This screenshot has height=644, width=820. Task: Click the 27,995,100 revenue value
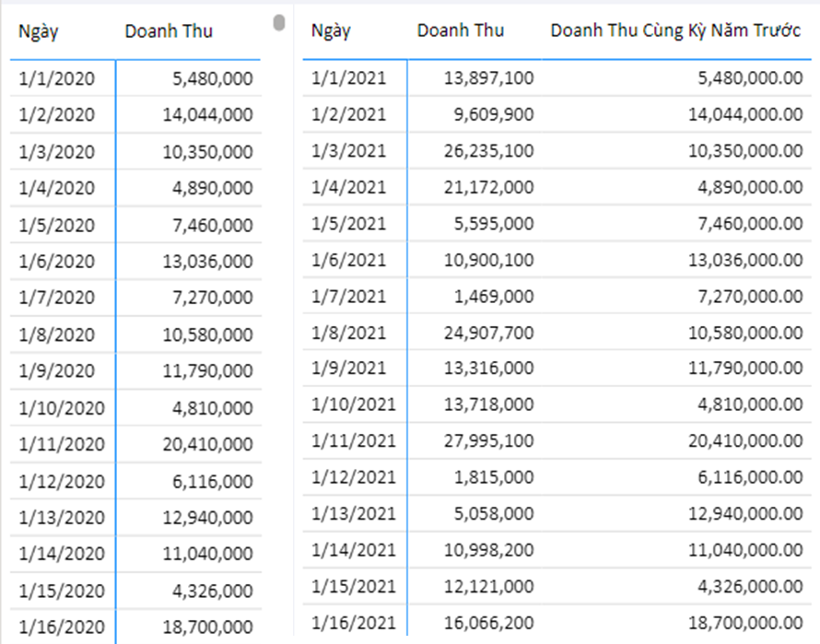489,441
